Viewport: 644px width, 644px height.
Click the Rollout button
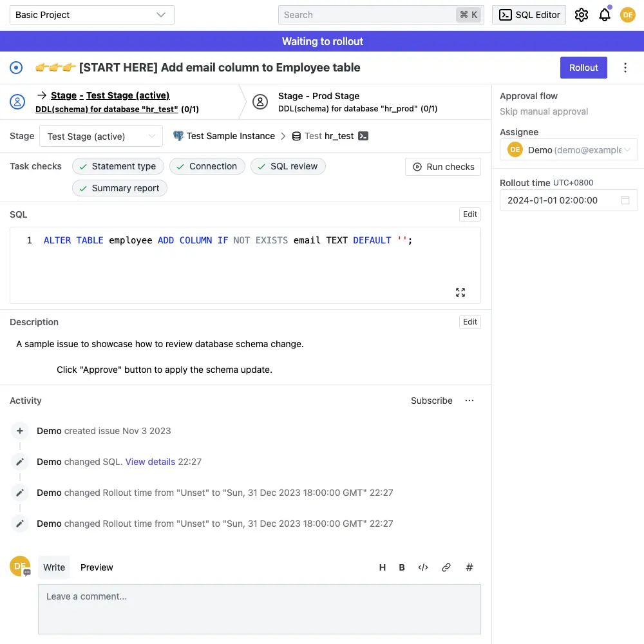(x=583, y=68)
